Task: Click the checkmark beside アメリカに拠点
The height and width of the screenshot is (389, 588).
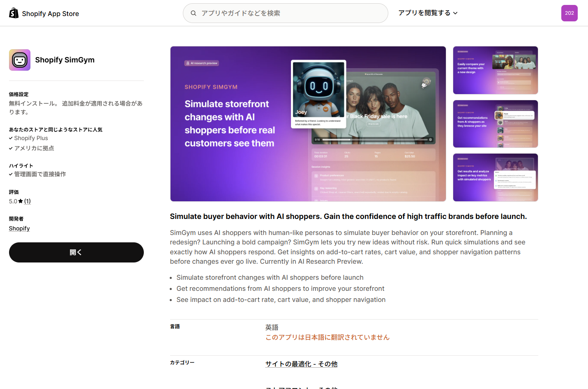Action: point(11,148)
